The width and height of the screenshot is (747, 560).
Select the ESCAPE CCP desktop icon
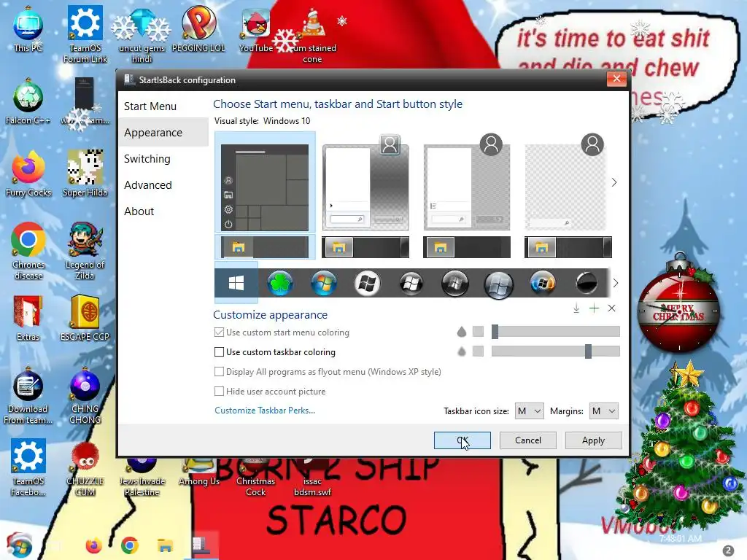[85, 318]
